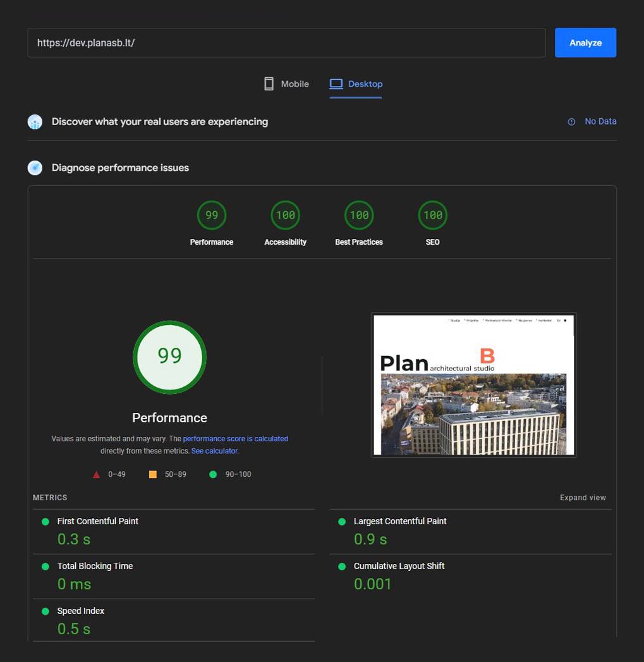Click the info icon next to No Data

(x=571, y=121)
